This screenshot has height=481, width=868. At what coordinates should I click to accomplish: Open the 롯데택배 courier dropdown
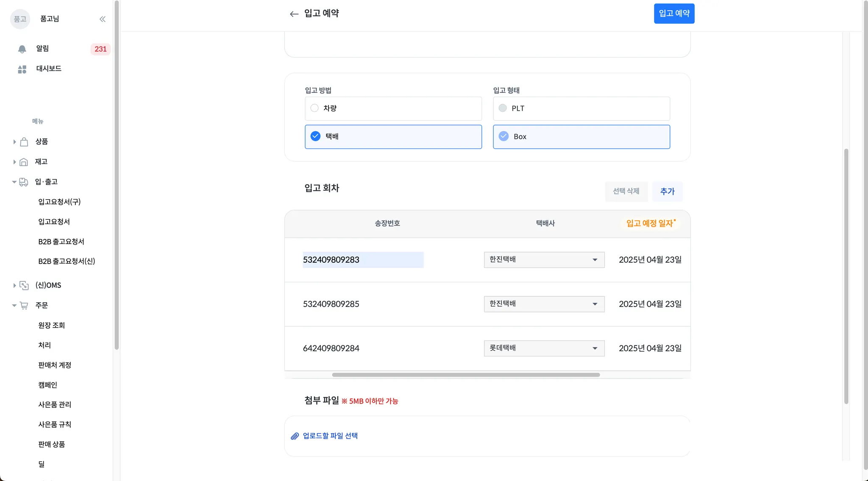pos(544,348)
